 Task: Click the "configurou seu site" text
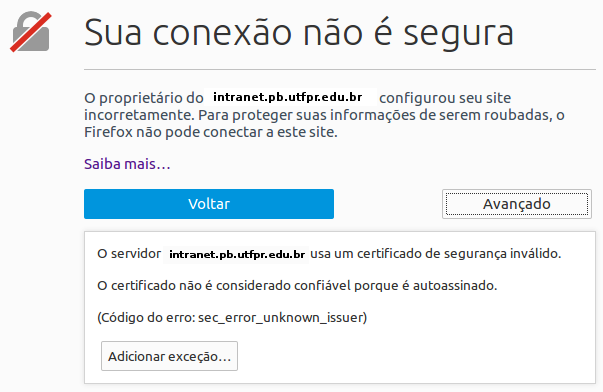(x=445, y=98)
